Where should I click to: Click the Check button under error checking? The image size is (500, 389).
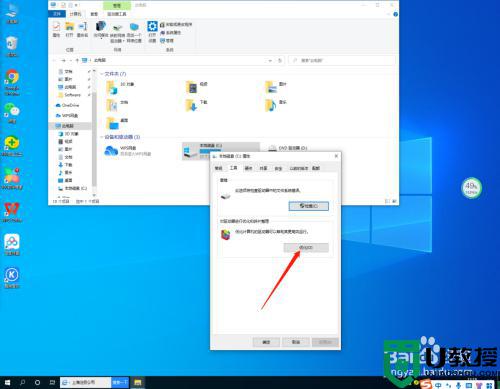point(309,206)
